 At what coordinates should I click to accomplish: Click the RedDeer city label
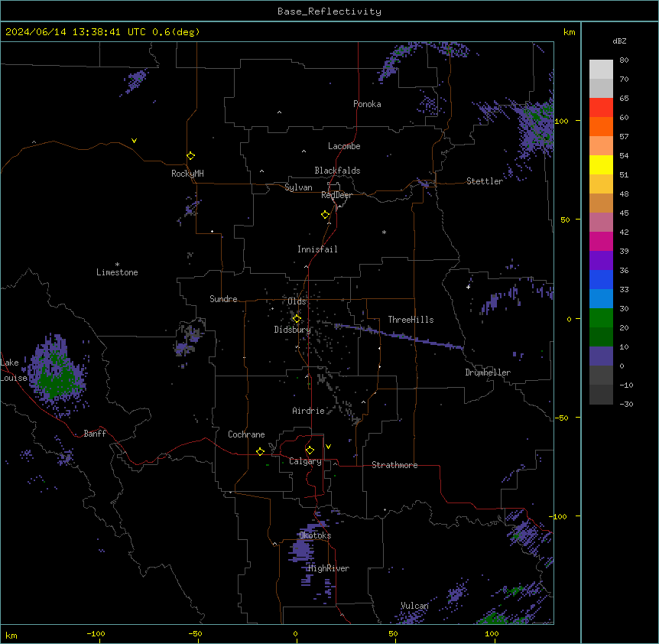click(337, 195)
